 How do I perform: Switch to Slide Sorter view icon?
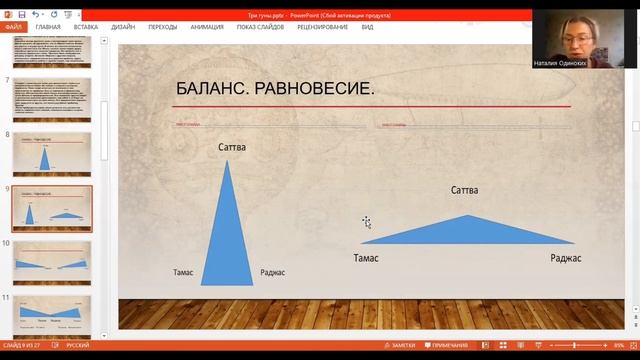point(503,345)
